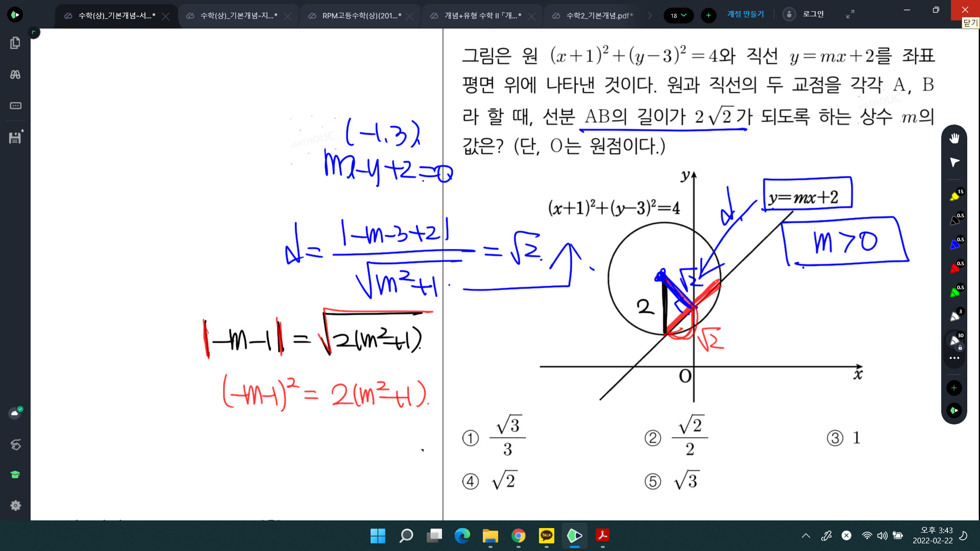This screenshot has width=980, height=551.
Task: Pick the yellow highlighter pen
Action: click(954, 196)
